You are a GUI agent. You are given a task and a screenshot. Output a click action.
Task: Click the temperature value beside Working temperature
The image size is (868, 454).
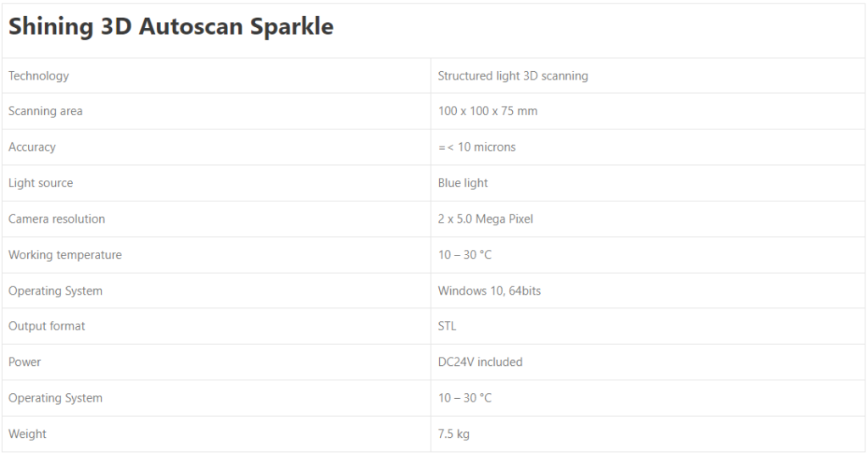click(465, 255)
